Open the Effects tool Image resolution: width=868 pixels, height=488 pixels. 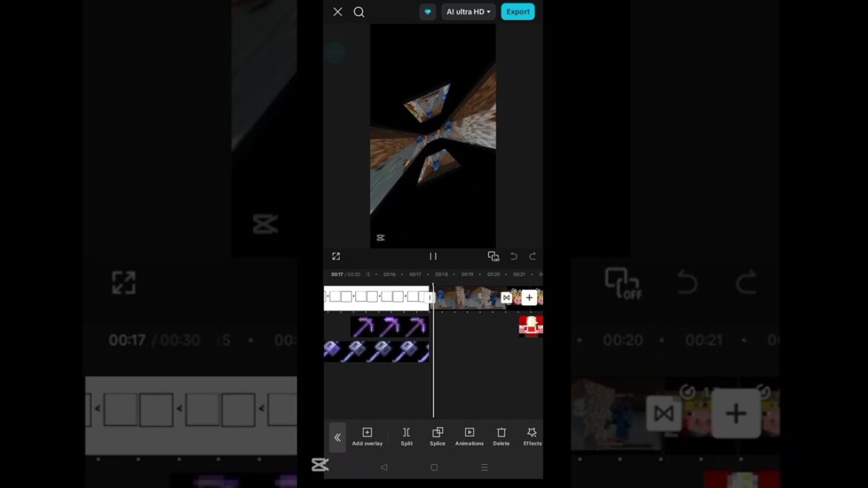coord(532,436)
